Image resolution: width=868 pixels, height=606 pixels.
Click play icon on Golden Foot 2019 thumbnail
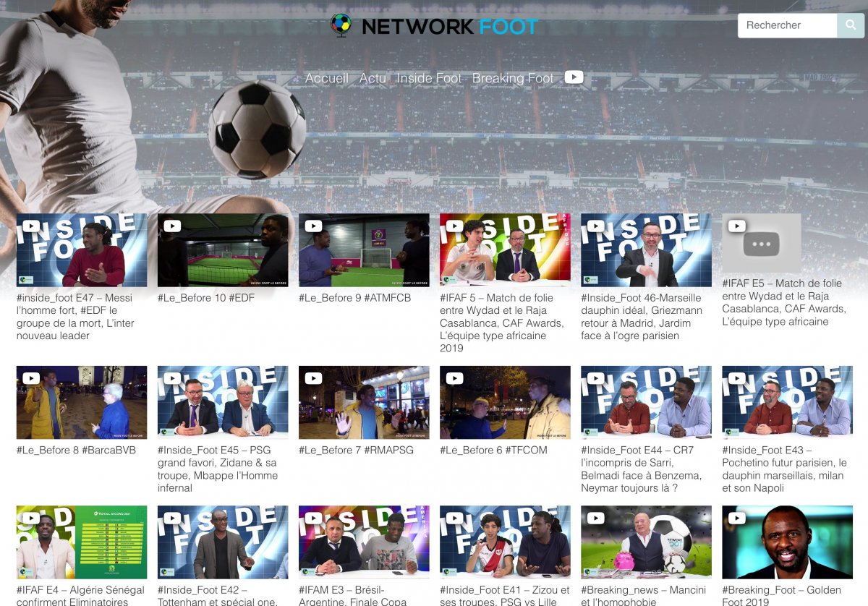[736, 518]
